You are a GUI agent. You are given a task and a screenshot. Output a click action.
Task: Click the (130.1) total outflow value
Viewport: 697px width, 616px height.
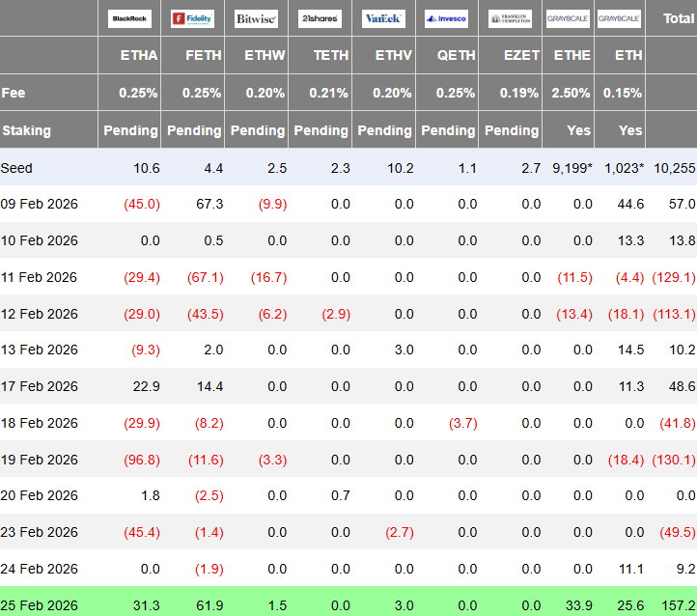tap(674, 460)
